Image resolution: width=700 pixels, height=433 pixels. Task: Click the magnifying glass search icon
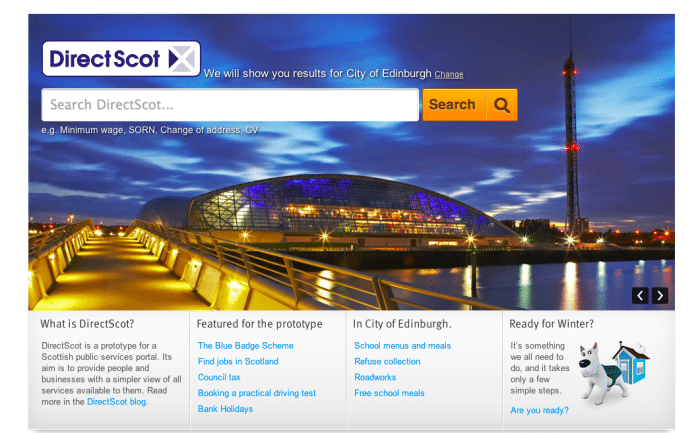tap(502, 105)
